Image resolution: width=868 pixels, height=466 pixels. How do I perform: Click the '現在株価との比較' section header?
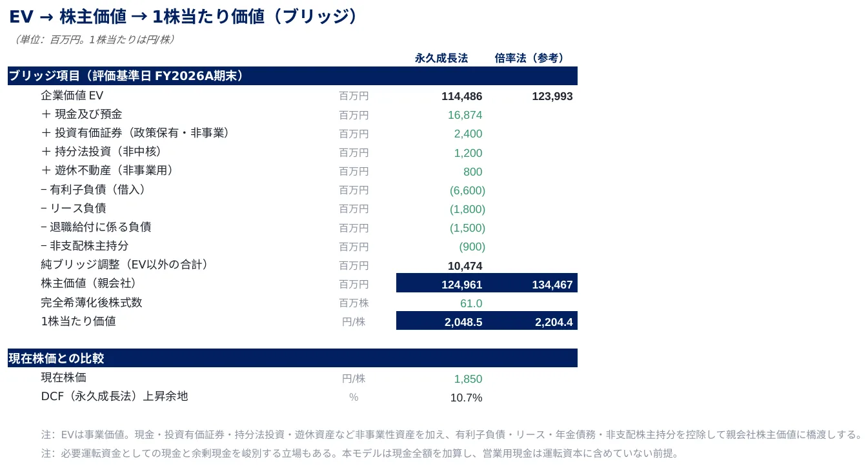292,358
